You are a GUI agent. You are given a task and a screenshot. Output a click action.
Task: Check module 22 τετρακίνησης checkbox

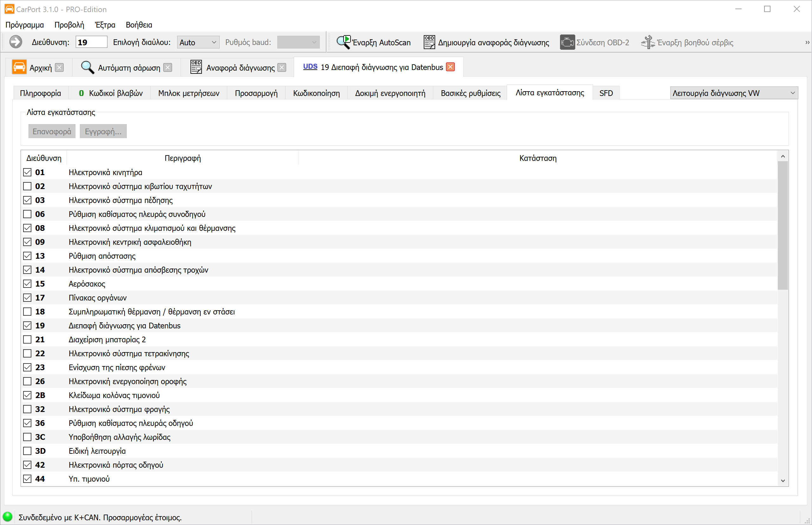coord(27,353)
